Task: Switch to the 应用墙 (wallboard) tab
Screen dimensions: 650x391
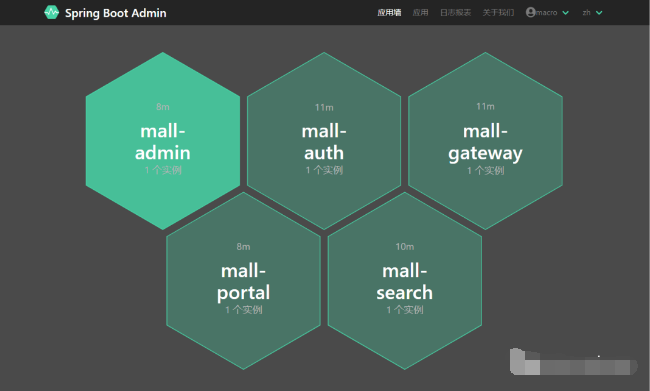Action: 389,12
